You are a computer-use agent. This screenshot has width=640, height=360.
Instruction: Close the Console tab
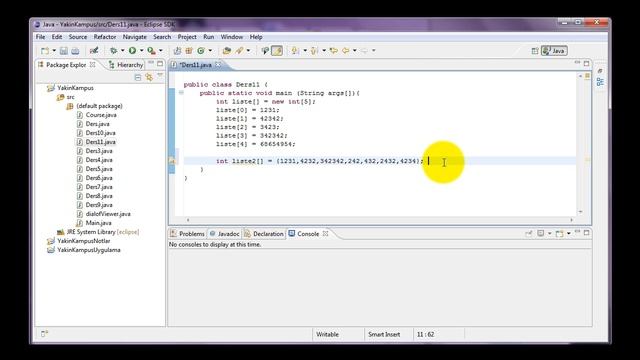point(325,233)
